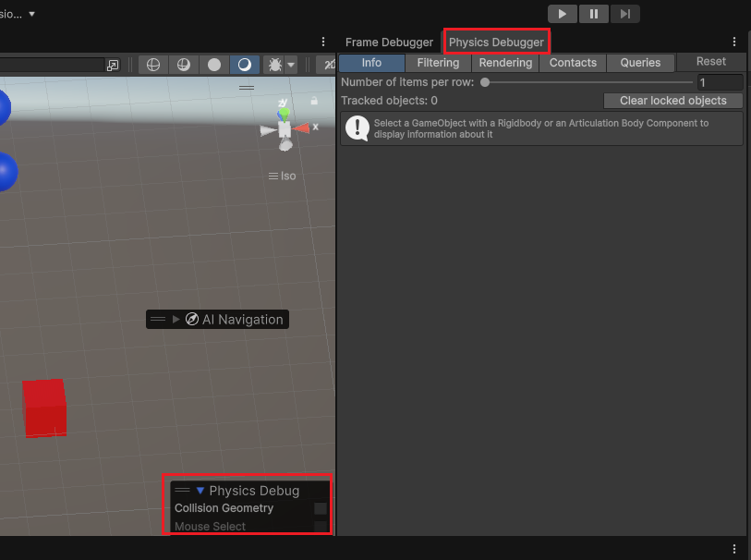This screenshot has height=560, width=751.
Task: Expand the AI Navigation overlay
Action: [x=176, y=319]
